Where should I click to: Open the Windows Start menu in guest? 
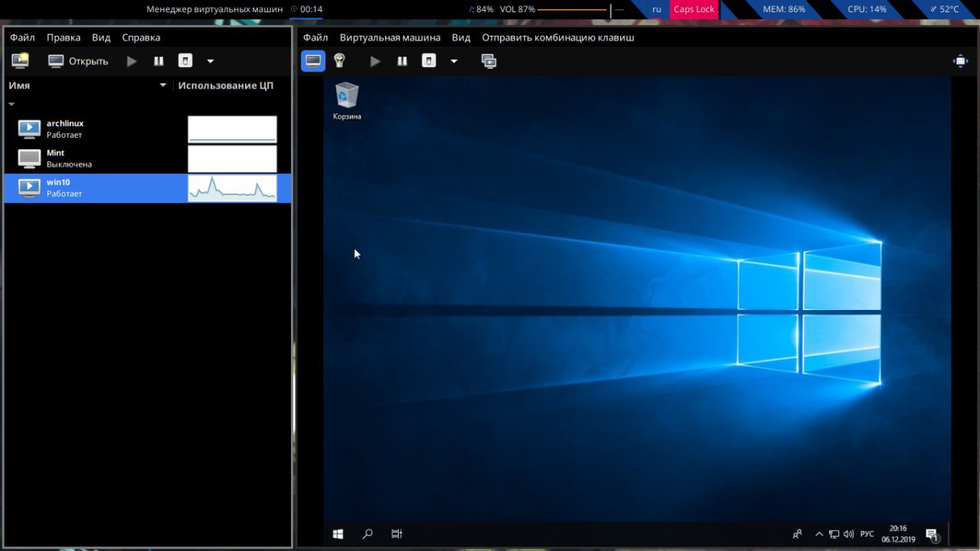(x=338, y=534)
